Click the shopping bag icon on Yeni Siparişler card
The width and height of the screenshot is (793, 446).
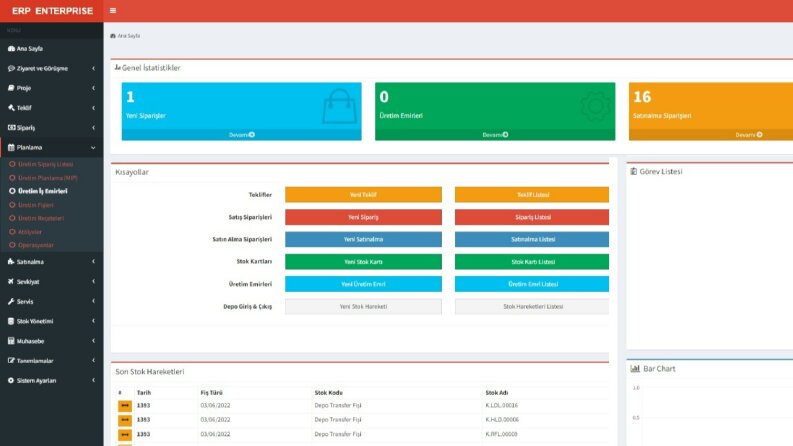click(x=339, y=106)
